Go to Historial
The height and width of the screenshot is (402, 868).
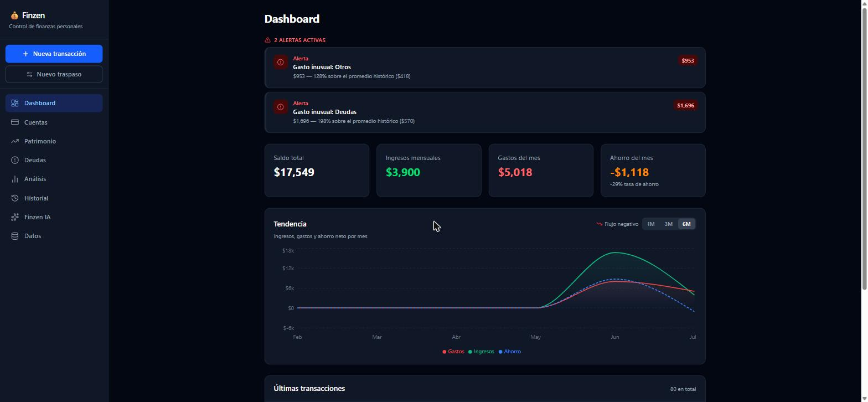tap(54, 198)
